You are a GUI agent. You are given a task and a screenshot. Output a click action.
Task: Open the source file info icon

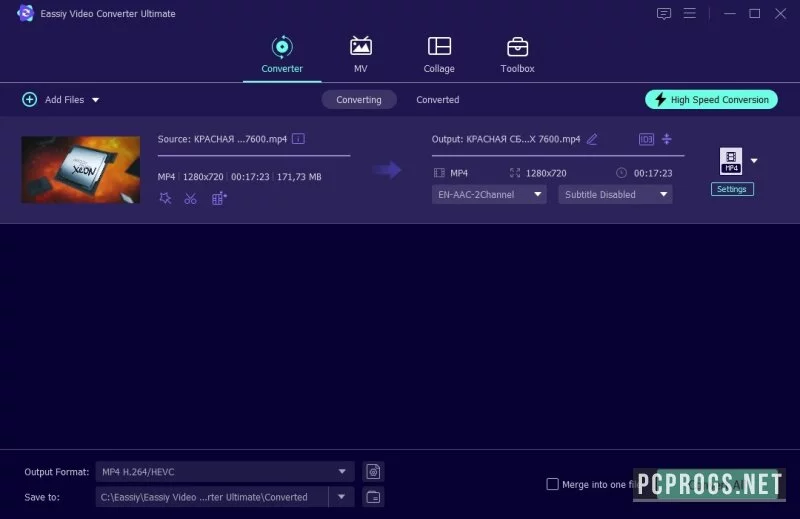[298, 139]
